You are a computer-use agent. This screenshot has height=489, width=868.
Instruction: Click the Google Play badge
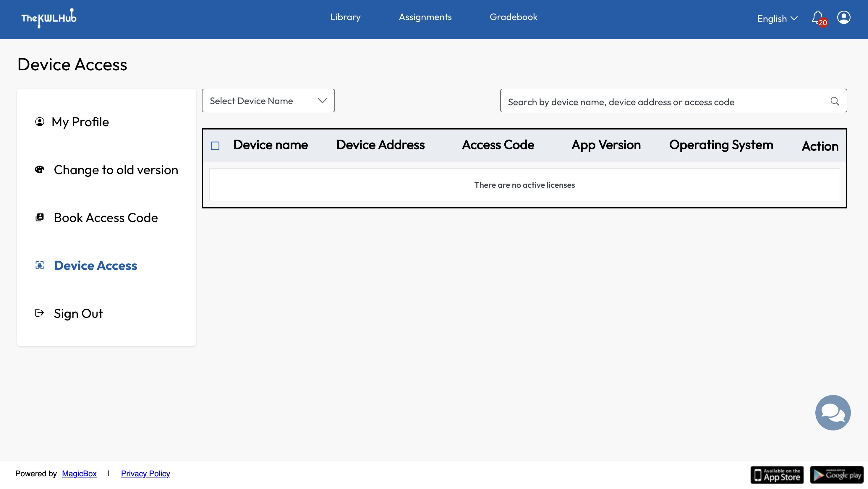point(836,475)
